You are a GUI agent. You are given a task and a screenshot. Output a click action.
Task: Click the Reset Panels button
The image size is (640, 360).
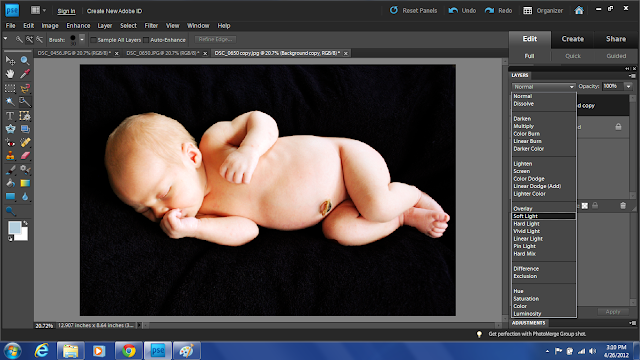pyautogui.click(x=413, y=11)
